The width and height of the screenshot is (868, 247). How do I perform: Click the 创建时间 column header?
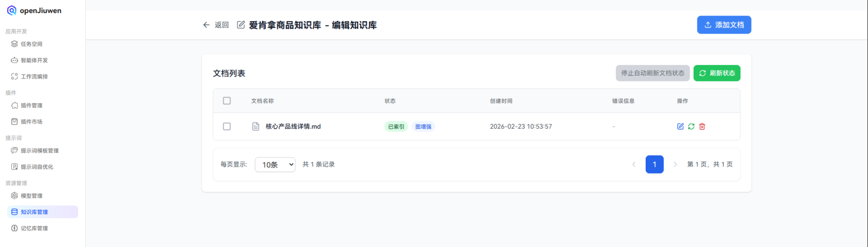[501, 101]
